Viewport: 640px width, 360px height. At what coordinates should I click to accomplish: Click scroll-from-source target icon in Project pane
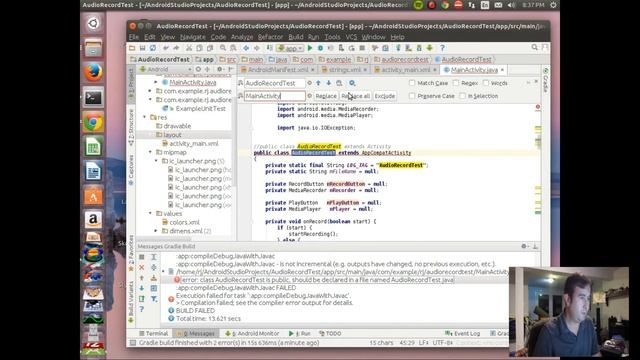tap(198, 69)
